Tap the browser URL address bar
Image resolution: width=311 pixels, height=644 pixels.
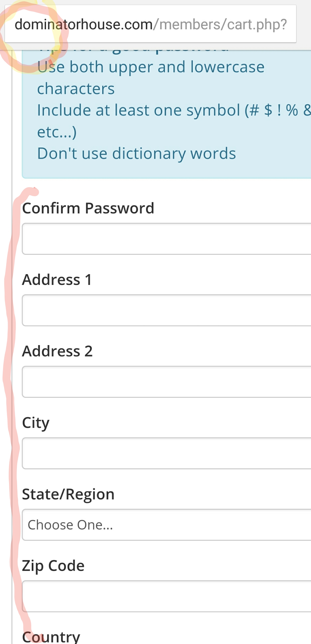150,24
